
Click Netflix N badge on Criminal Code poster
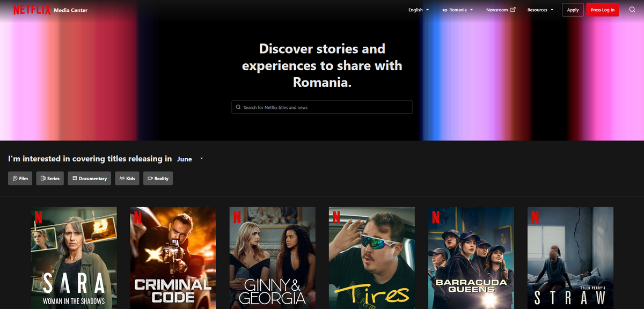click(137, 216)
